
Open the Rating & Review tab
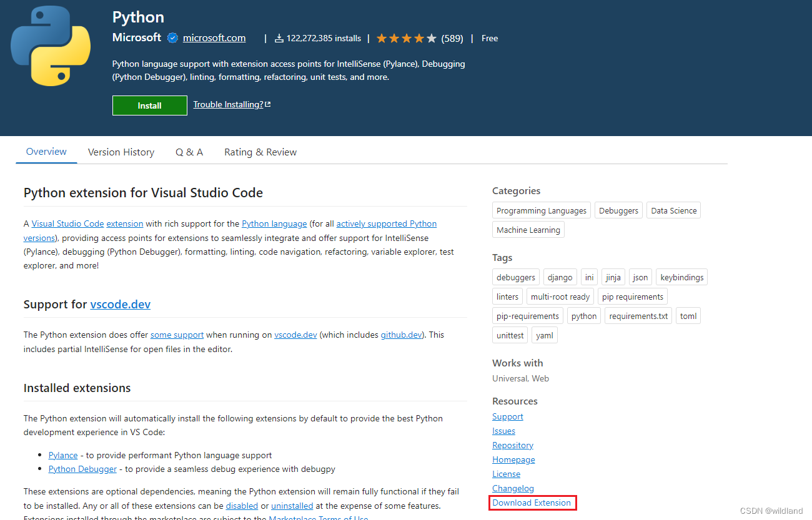coord(260,152)
